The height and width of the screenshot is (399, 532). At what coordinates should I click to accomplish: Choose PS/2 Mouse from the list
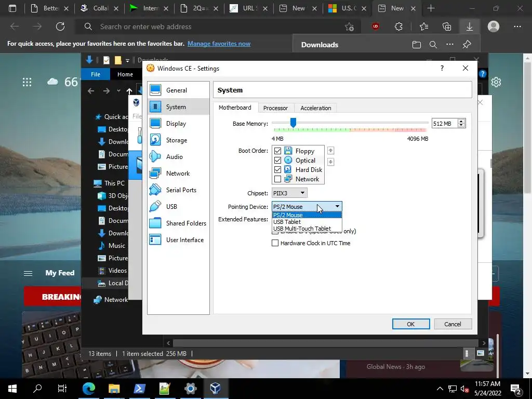coord(307,215)
